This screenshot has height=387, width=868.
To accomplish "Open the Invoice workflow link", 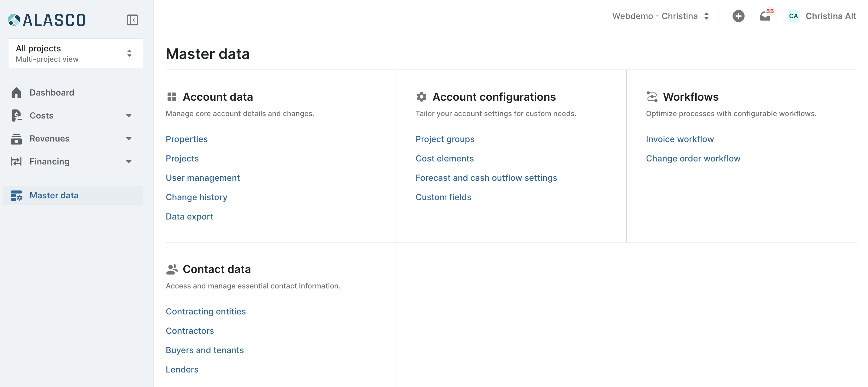I will 680,139.
